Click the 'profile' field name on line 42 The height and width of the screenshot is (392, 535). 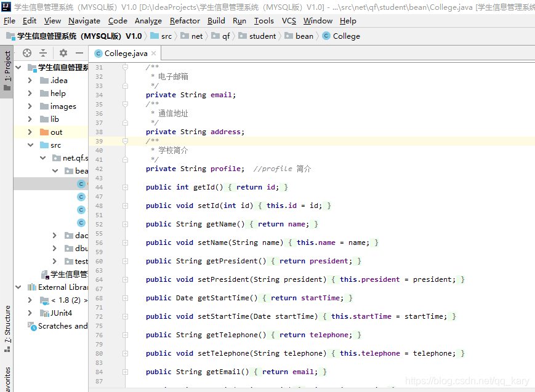click(x=225, y=169)
